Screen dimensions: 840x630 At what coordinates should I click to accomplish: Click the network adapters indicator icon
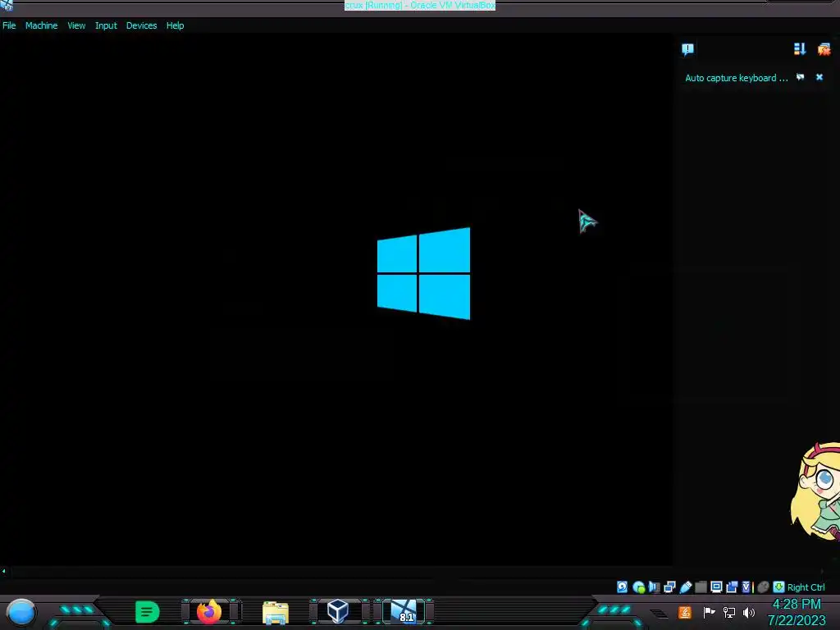669,587
